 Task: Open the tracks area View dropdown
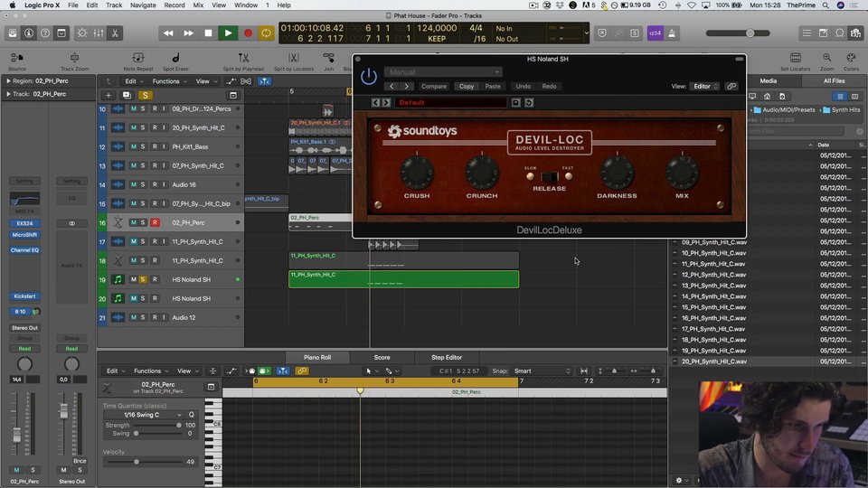click(206, 81)
